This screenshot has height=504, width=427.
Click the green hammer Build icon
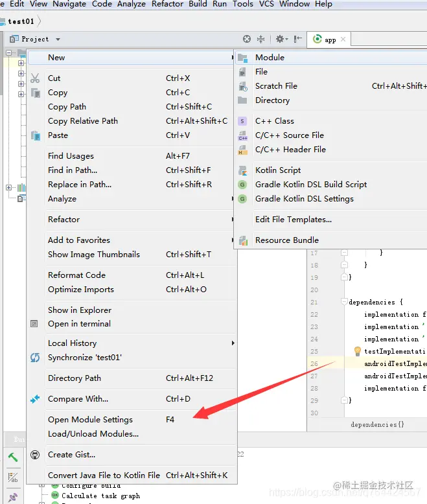tap(13, 457)
